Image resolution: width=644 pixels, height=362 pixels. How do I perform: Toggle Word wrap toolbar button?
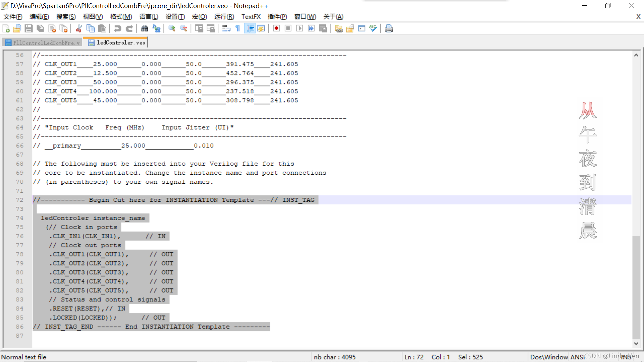(226, 28)
